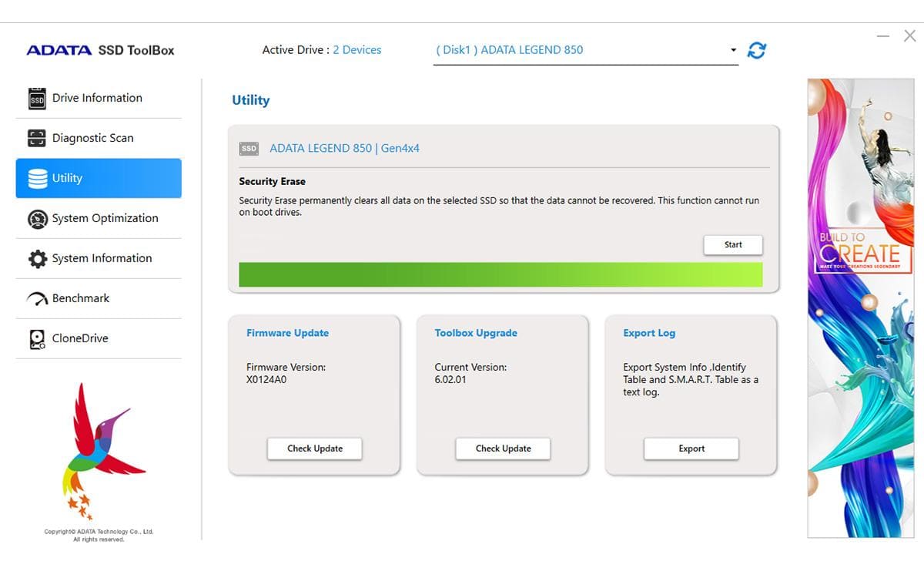
Task: Select the Utility disk-stack icon
Action: coord(34,178)
